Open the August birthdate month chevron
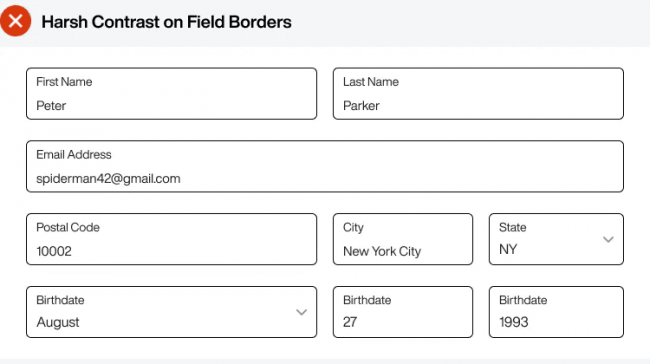 coord(301,312)
